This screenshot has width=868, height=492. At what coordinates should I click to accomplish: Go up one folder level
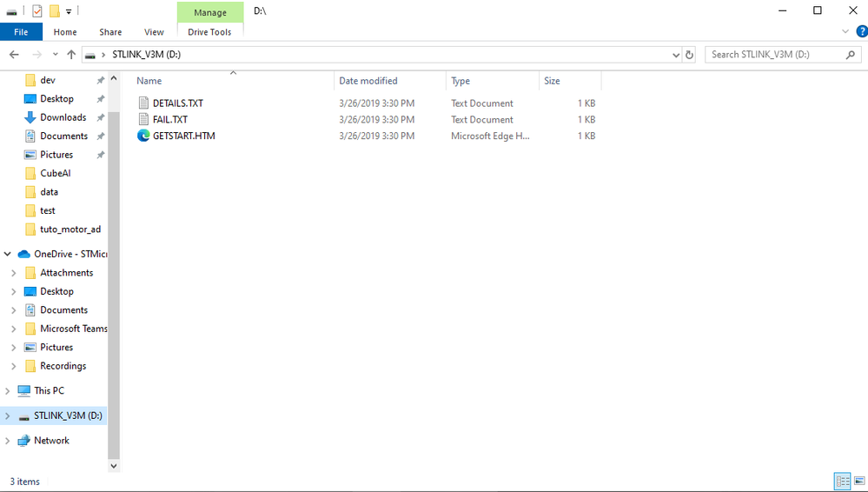pyautogui.click(x=71, y=54)
